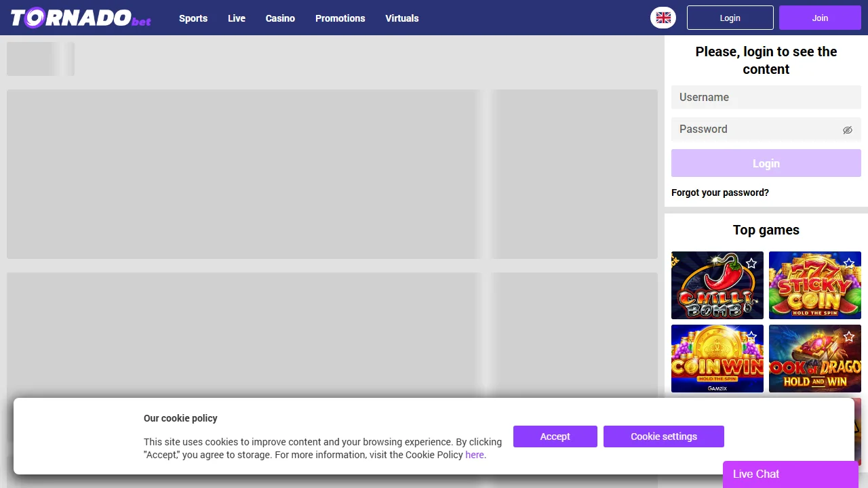The height and width of the screenshot is (488, 868).
Task: Open the Live section
Action: click(x=237, y=18)
